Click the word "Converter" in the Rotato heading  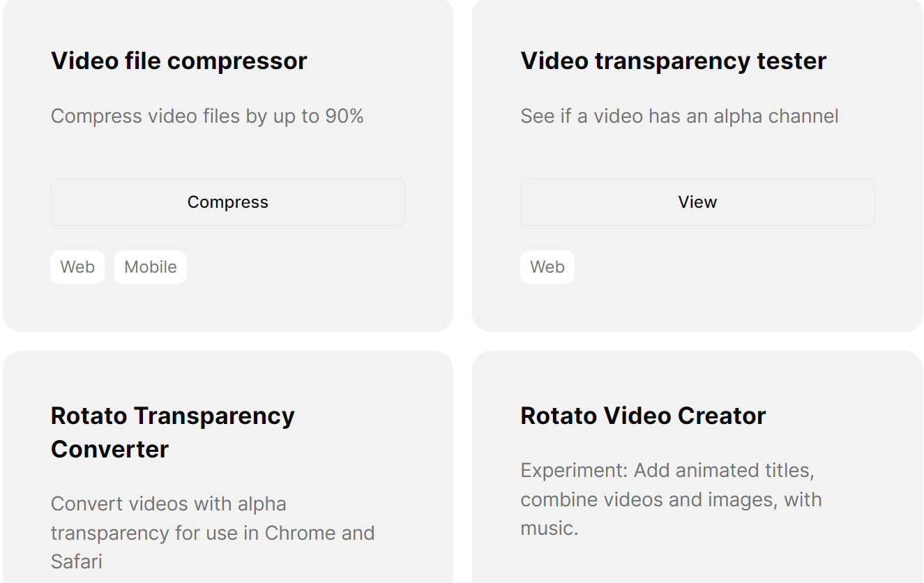pyautogui.click(x=110, y=450)
